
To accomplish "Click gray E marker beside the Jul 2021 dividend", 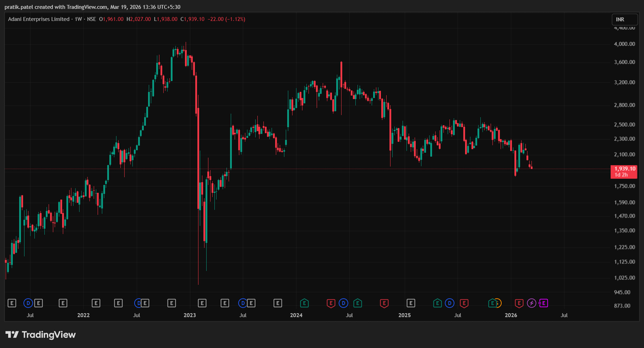I will [x=39, y=303].
